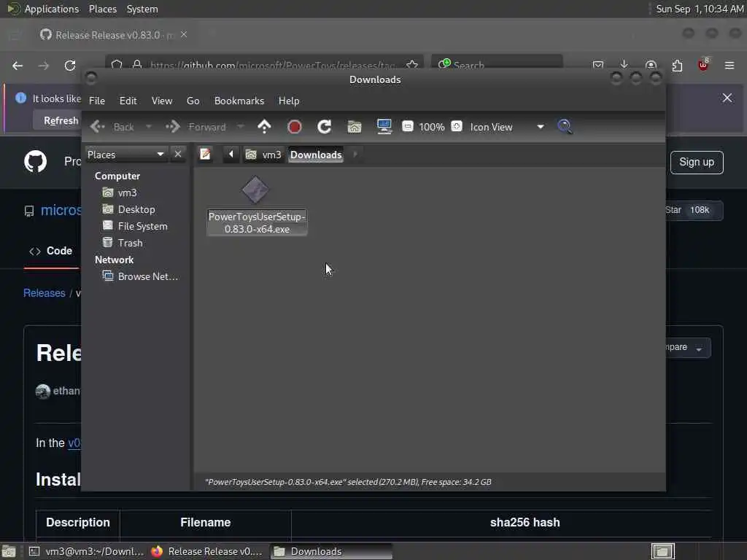Open Icon View mode dropdown
This screenshot has width=747, height=560.
pyautogui.click(x=508, y=127)
